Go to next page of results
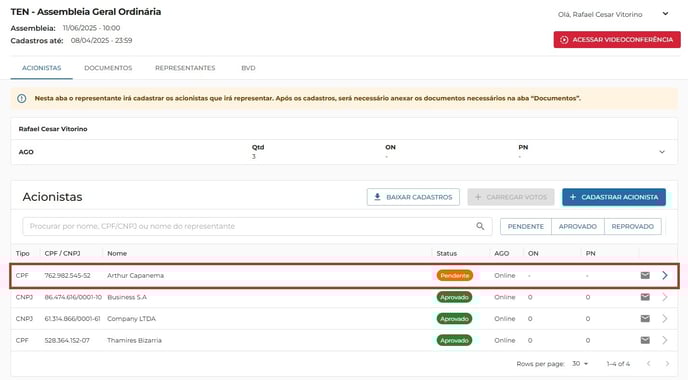The image size is (688, 380). click(x=667, y=364)
